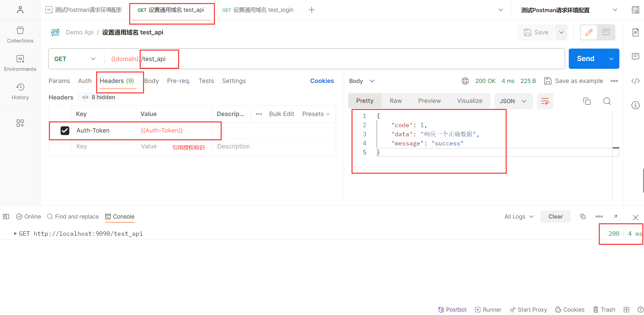Click Start Proxy in the footer
Screen dimensions: 644x315
click(528, 310)
